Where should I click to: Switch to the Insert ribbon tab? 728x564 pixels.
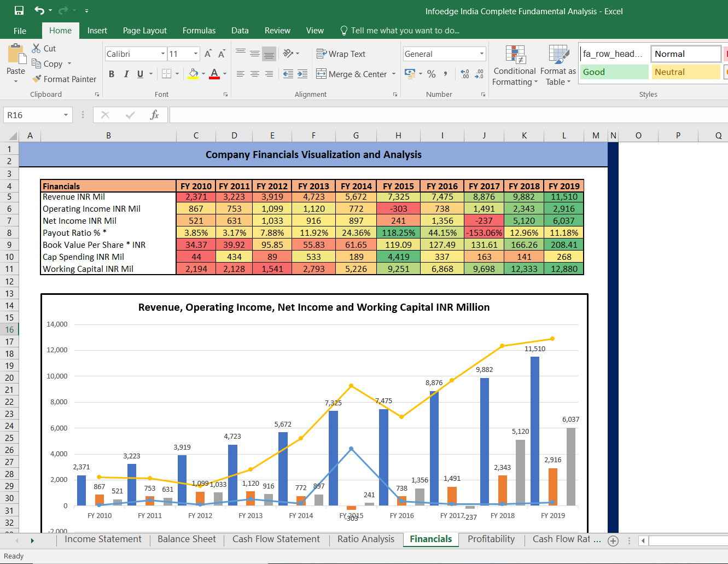coord(97,31)
